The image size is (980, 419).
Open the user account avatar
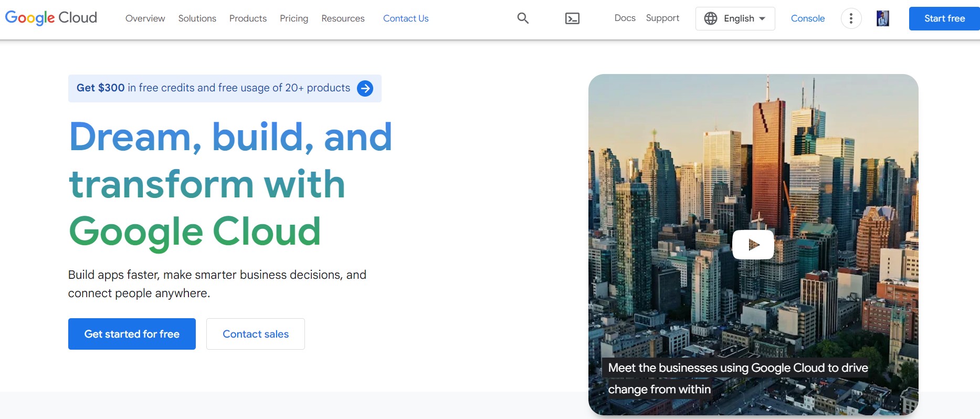point(883,18)
